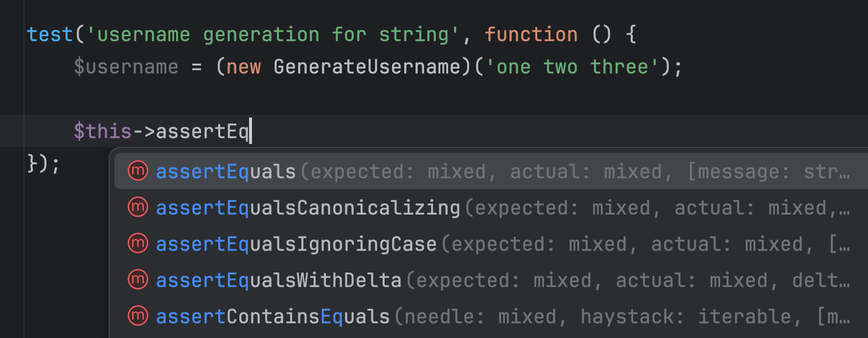868x338 pixels.
Task: Click the 'username generation for string' text
Action: click(x=273, y=35)
